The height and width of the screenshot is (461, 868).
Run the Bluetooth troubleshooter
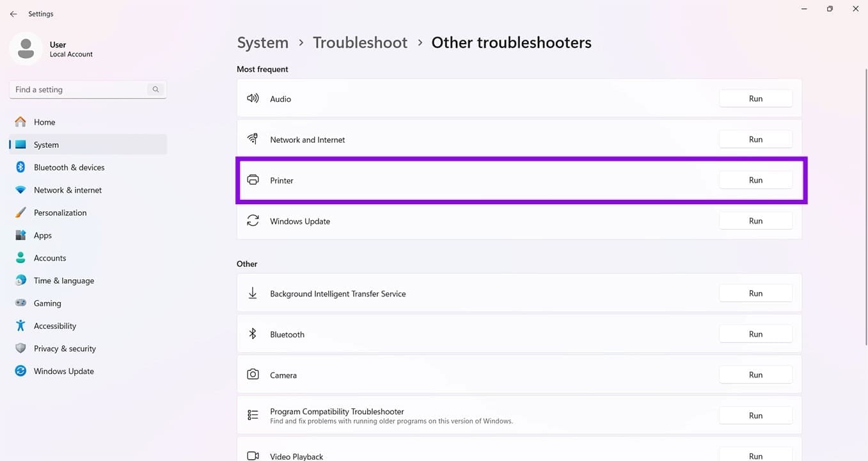[755, 334]
